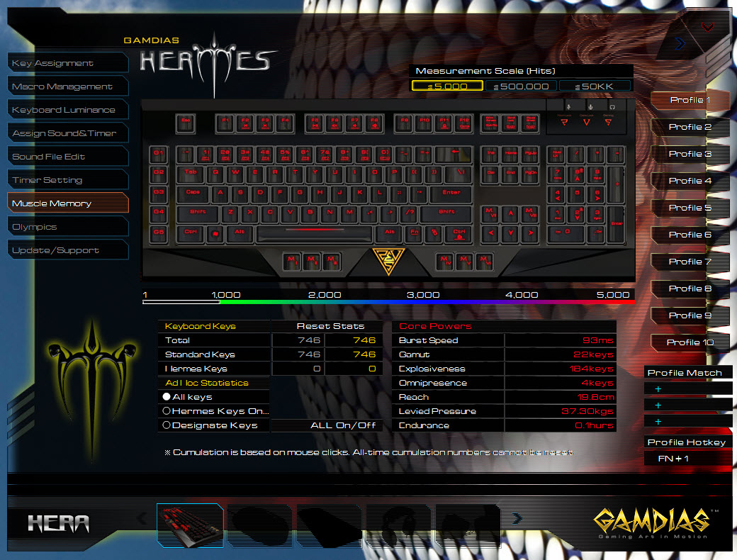Image resolution: width=737 pixels, height=560 pixels.
Task: Expand second Profile Match plus slot
Action: point(658,405)
